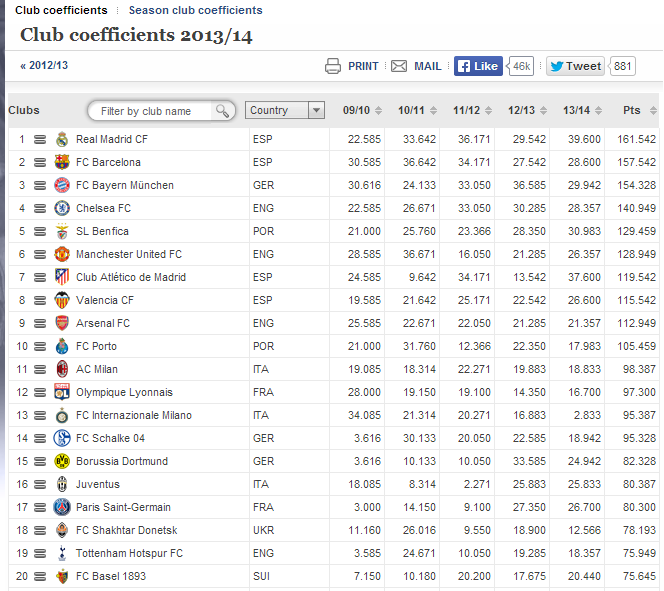Click the Clubs column header
Viewport: 664px width, 591px height.
(x=24, y=110)
